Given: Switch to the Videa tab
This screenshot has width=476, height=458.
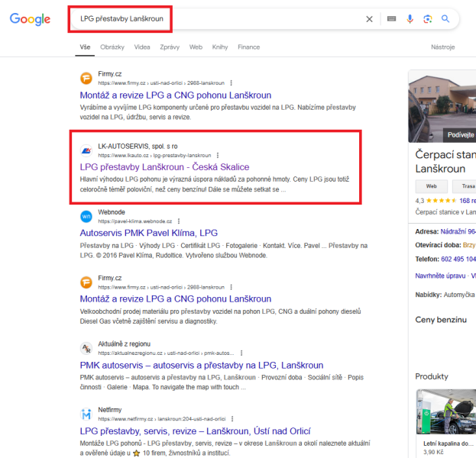Looking at the screenshot, I should click(142, 47).
